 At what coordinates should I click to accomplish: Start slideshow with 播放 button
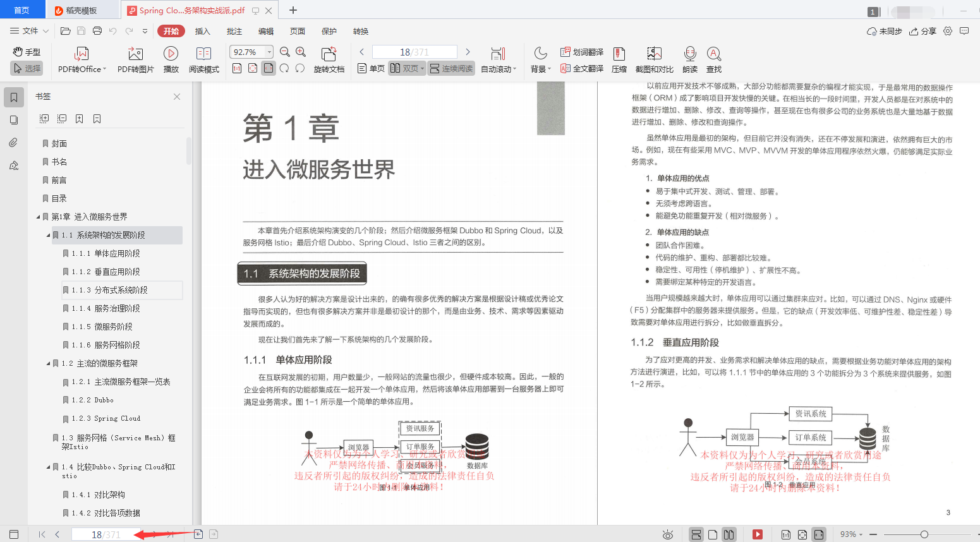tap(171, 60)
